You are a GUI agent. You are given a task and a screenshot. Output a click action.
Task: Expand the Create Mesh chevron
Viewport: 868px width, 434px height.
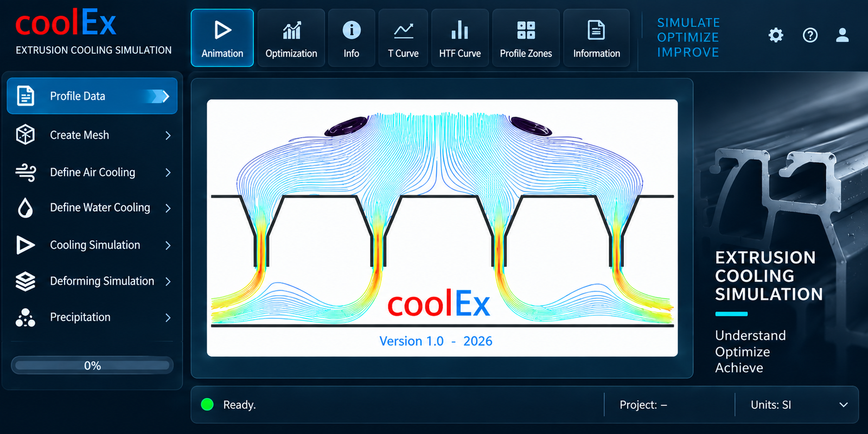pyautogui.click(x=168, y=136)
